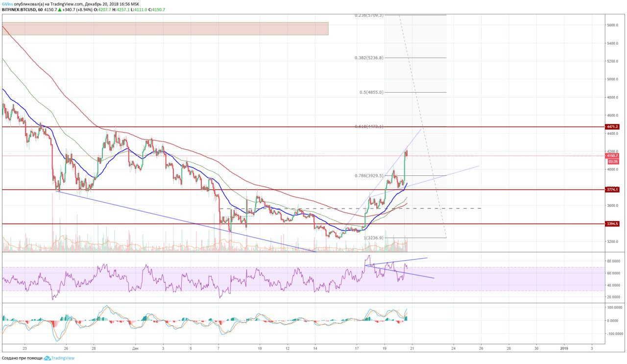The width and height of the screenshot is (627, 364).
Task: Click date 10 on the time axis
Action: [260, 348]
